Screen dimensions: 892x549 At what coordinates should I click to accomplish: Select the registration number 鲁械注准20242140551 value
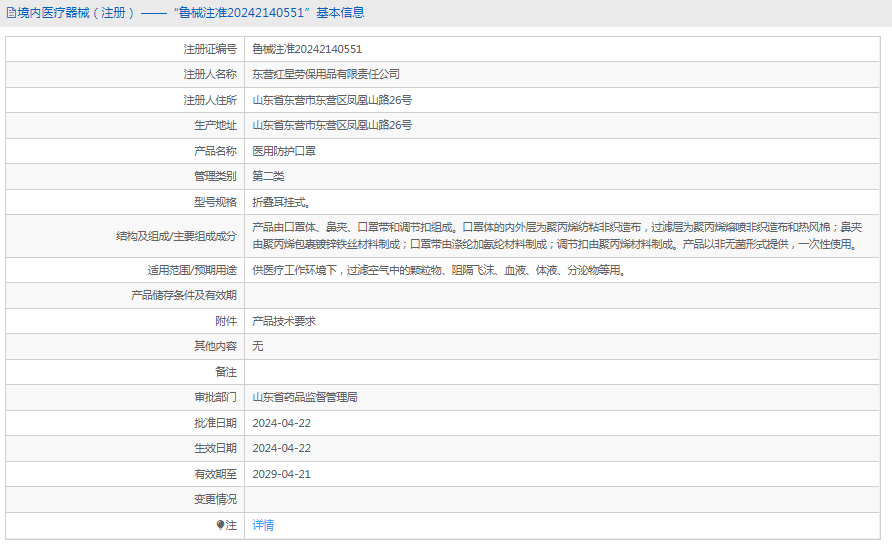307,49
